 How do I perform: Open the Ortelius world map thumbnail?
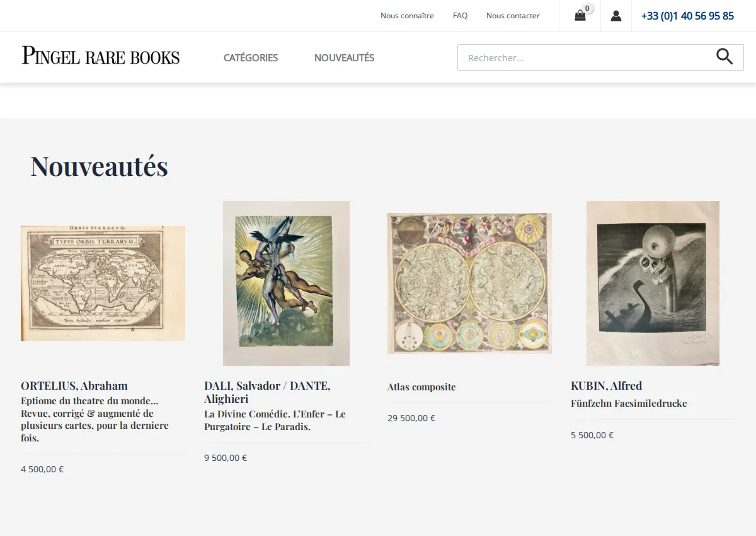point(103,283)
